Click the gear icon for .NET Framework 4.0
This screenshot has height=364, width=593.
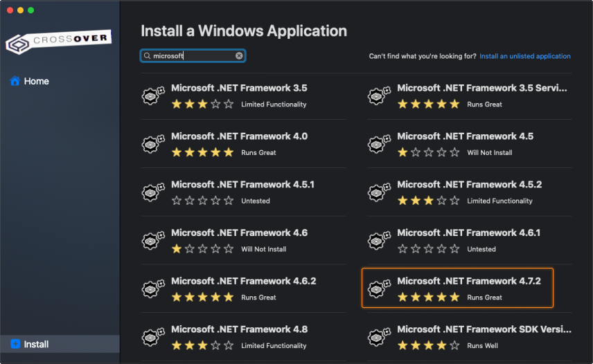click(x=153, y=144)
